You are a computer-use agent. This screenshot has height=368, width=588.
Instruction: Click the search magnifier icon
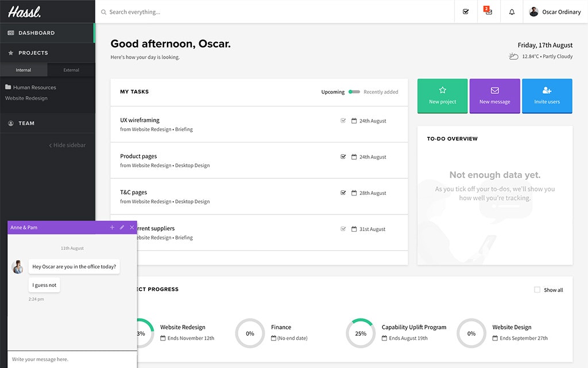pyautogui.click(x=103, y=12)
